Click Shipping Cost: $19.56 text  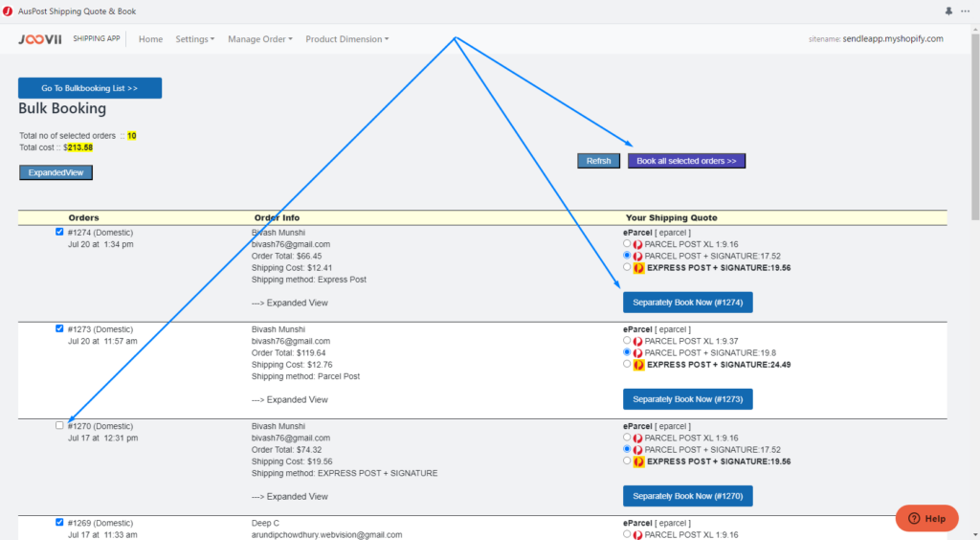point(292,461)
